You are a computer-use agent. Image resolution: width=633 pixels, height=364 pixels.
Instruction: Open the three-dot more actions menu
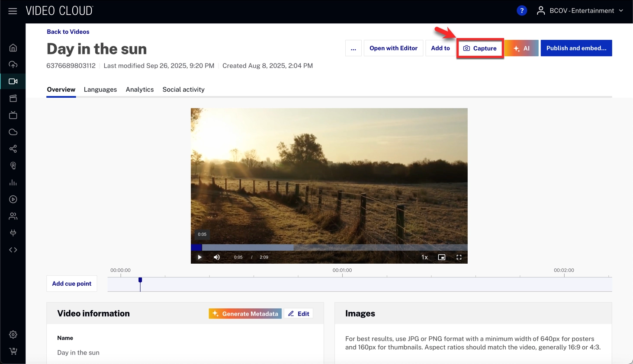353,48
